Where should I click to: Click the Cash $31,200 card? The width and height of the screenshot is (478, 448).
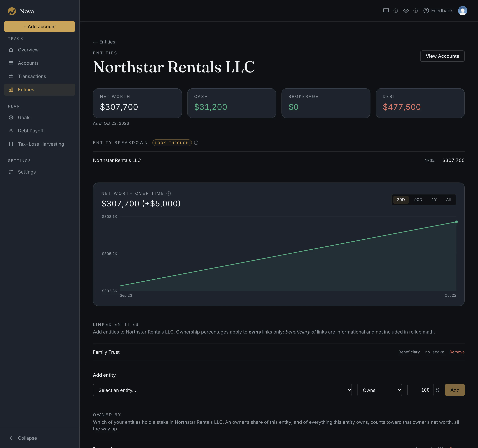[x=232, y=103]
